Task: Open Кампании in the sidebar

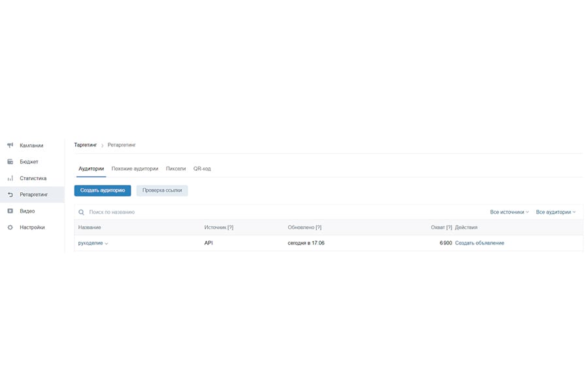Action: (x=32, y=146)
